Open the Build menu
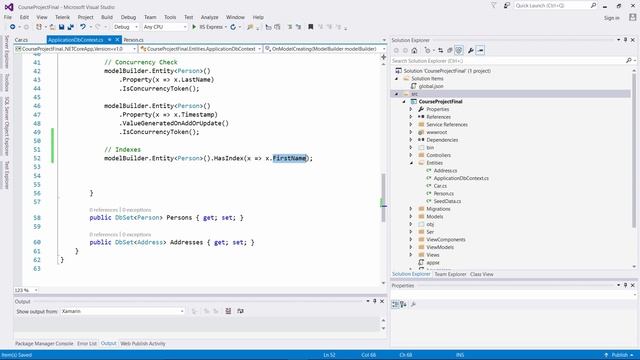The image size is (640, 360). (x=107, y=17)
